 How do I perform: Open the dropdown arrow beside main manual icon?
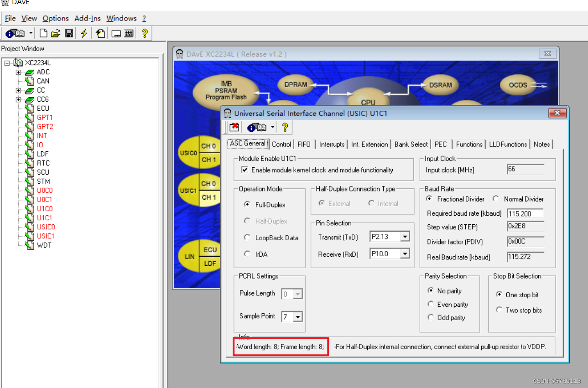(31, 33)
